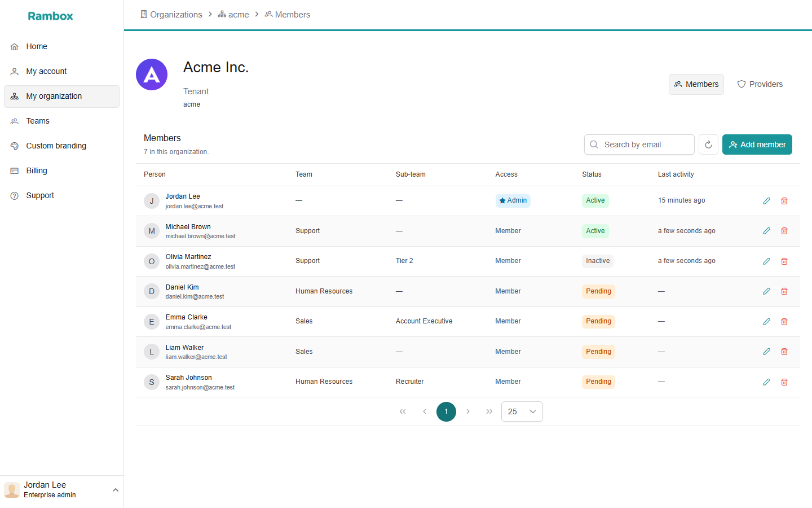Click Olivia Martinez's Inactive status badge
Image resolution: width=812 pixels, height=508 pixels.
point(598,261)
